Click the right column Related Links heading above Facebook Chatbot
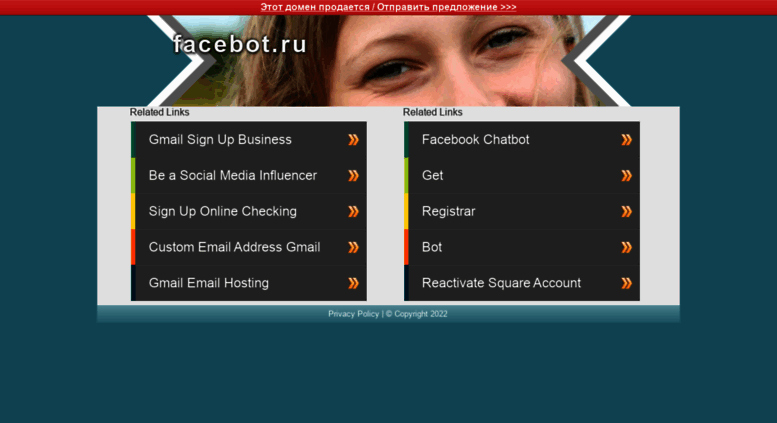This screenshot has height=423, width=777. [433, 112]
